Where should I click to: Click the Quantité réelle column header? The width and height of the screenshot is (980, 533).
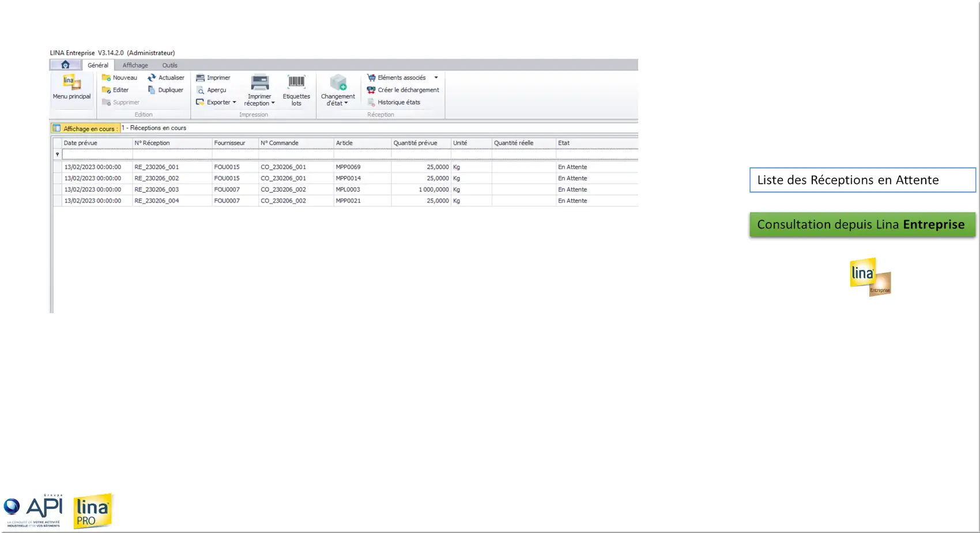pyautogui.click(x=524, y=143)
